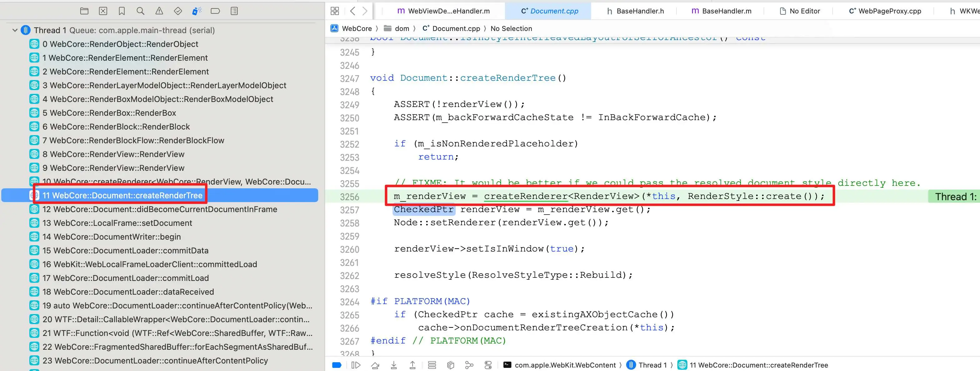Viewport: 980px width, 371px height.
Task: Collapse the Thread 1 disclosure triangle
Action: [x=15, y=30]
